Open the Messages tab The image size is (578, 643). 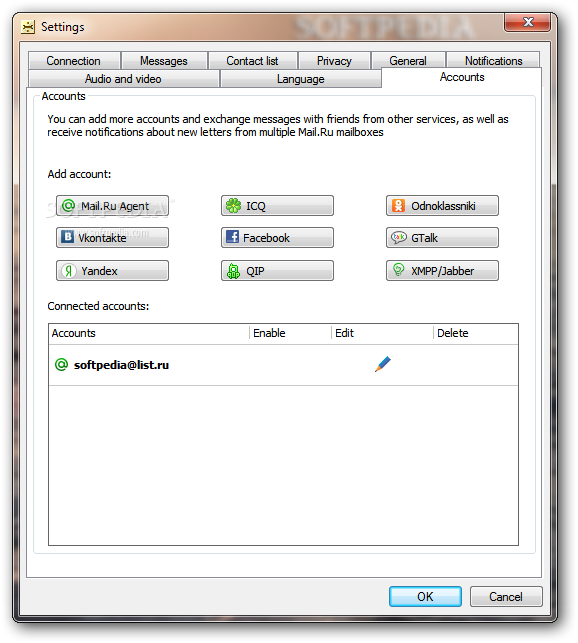[x=164, y=61]
